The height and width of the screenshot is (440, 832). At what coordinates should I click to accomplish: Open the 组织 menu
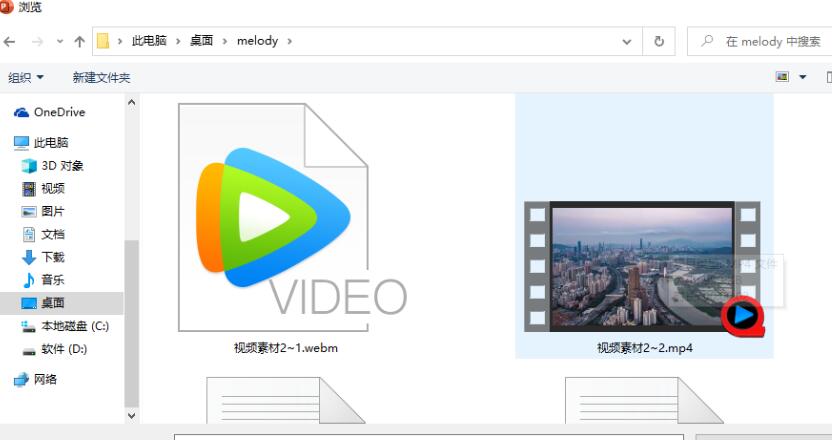click(x=25, y=77)
